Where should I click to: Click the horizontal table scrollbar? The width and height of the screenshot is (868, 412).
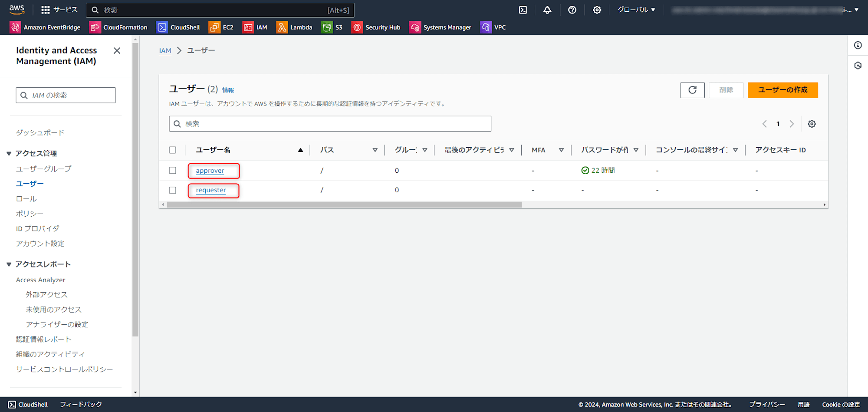pos(344,204)
